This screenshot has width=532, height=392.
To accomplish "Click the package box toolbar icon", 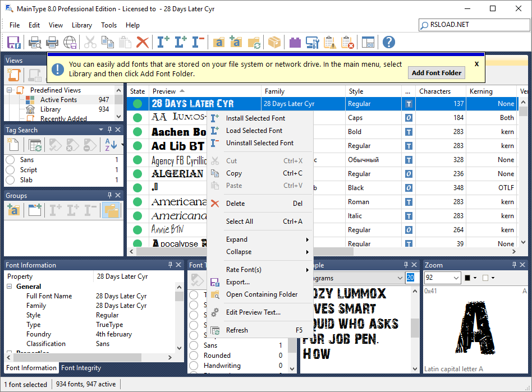I will (274, 43).
